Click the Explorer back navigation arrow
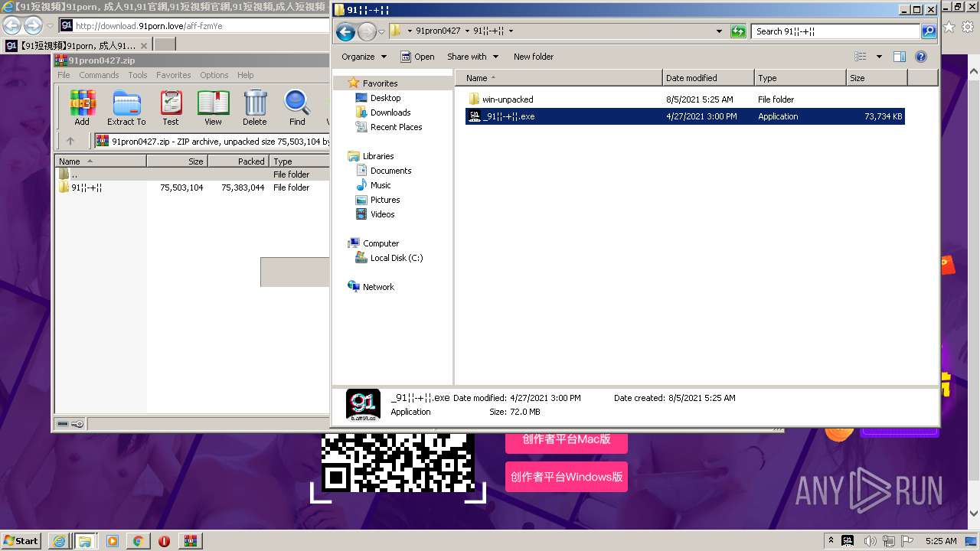This screenshot has width=980, height=551. [345, 31]
